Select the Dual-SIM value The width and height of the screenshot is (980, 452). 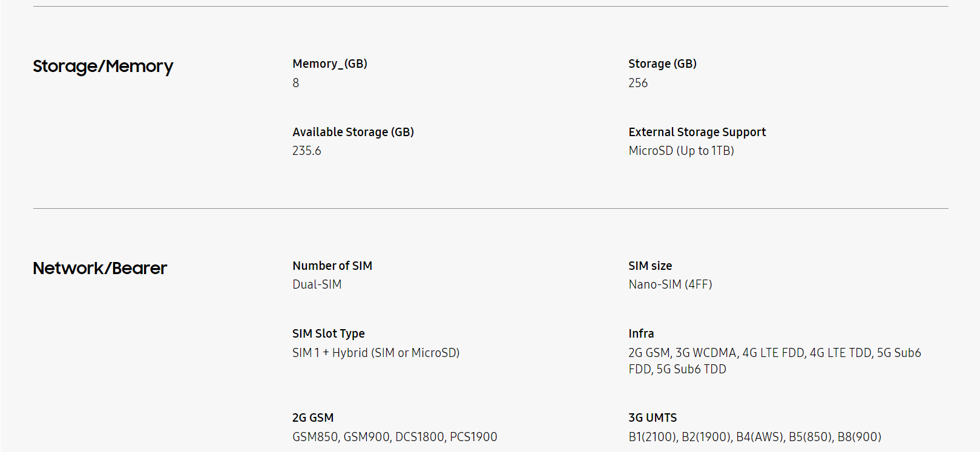tap(317, 284)
